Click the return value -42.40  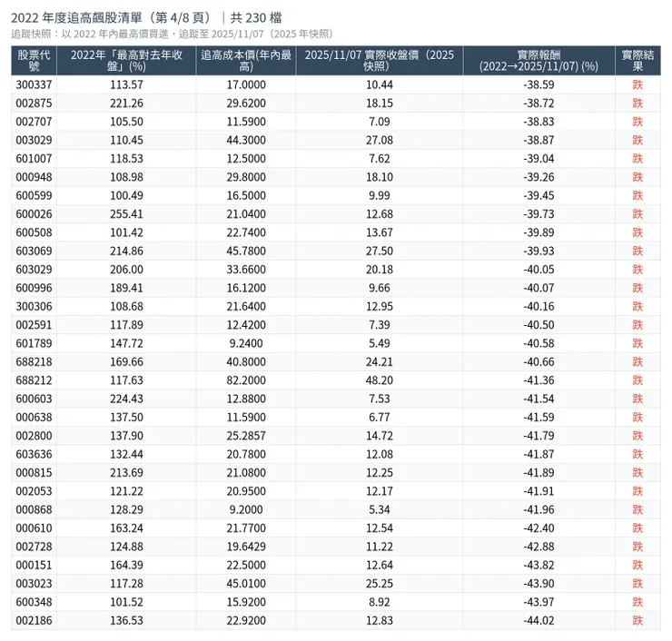click(539, 528)
